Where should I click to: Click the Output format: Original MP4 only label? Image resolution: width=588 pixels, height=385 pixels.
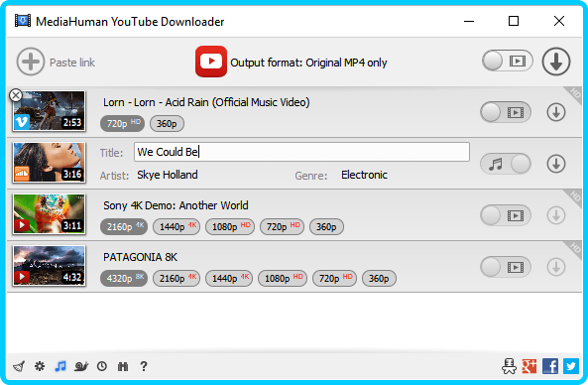[308, 63]
